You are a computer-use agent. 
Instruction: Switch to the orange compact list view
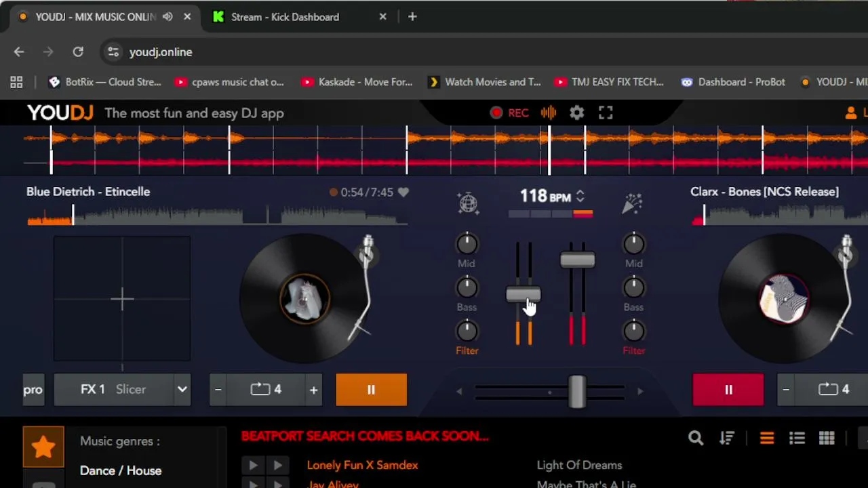pos(767,439)
